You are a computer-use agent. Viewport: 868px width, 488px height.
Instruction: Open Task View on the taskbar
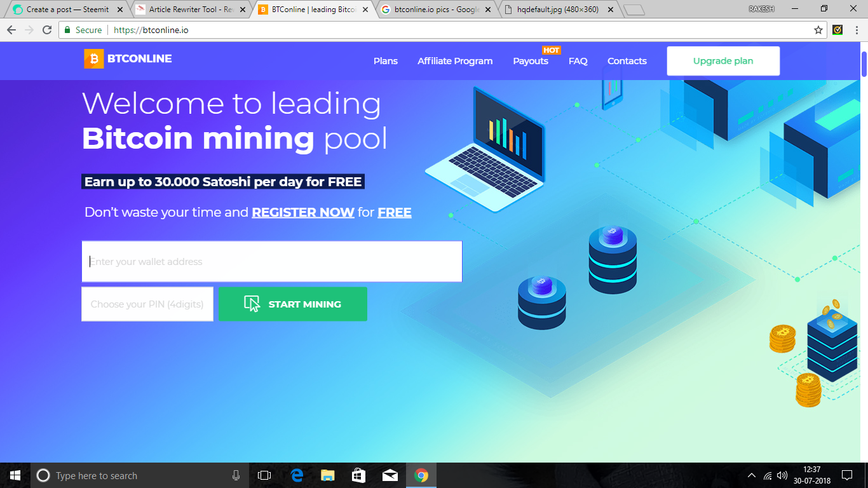click(x=264, y=475)
